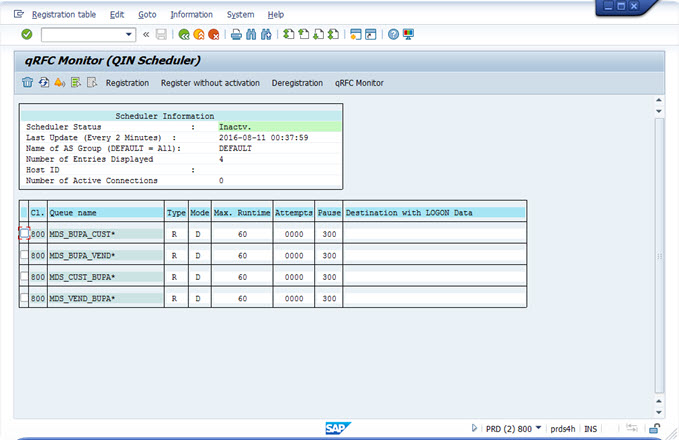Click the session menu icon left of Registration table

point(19,14)
